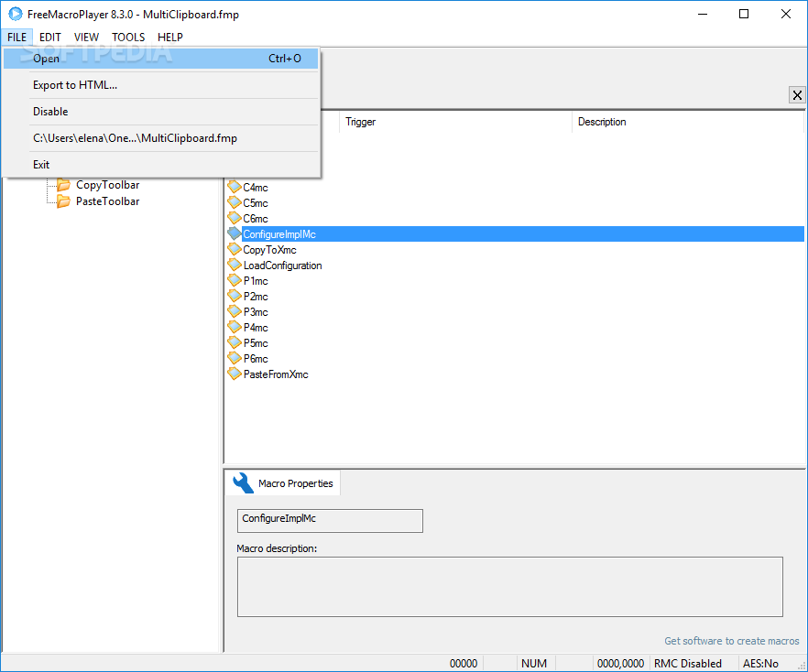Sort by the Trigger column header
The width and height of the screenshot is (808, 672).
[x=455, y=122]
